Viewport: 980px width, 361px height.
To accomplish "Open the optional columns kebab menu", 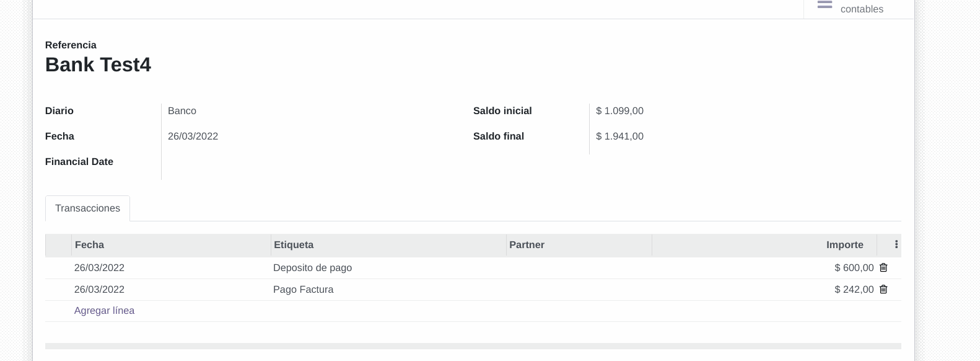I will [x=896, y=245].
